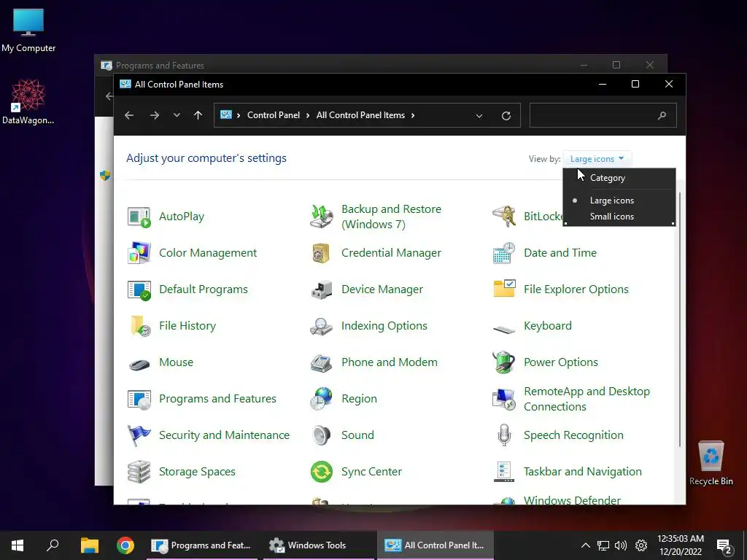747x560 pixels.
Task: Open the Color Management icon
Action: (139, 253)
